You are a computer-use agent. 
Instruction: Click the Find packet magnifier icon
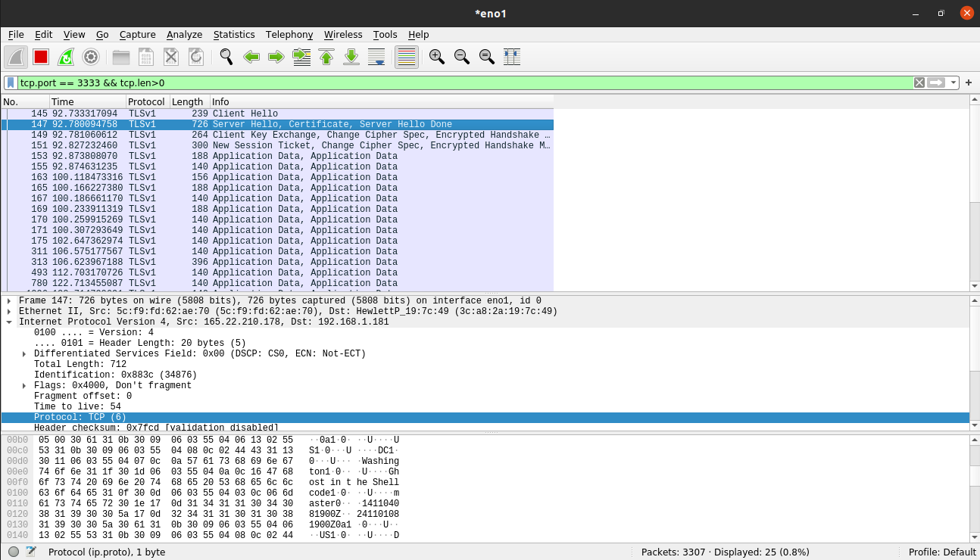click(226, 57)
